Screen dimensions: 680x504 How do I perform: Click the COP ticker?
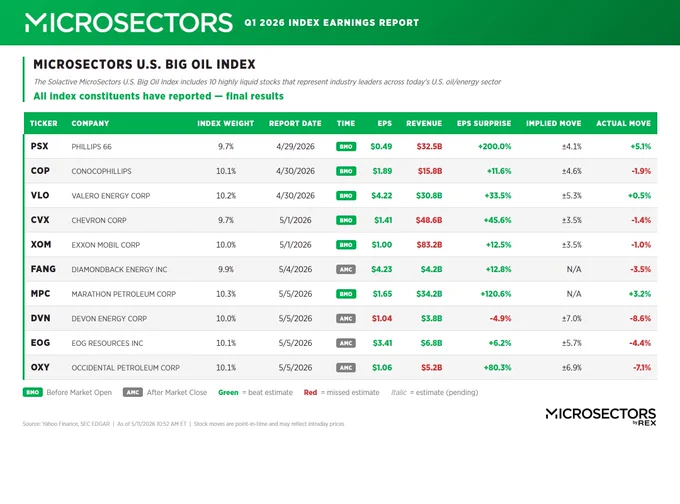(x=40, y=170)
